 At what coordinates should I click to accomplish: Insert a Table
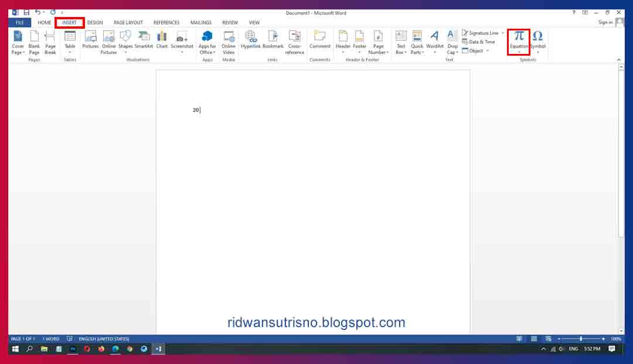click(x=70, y=41)
